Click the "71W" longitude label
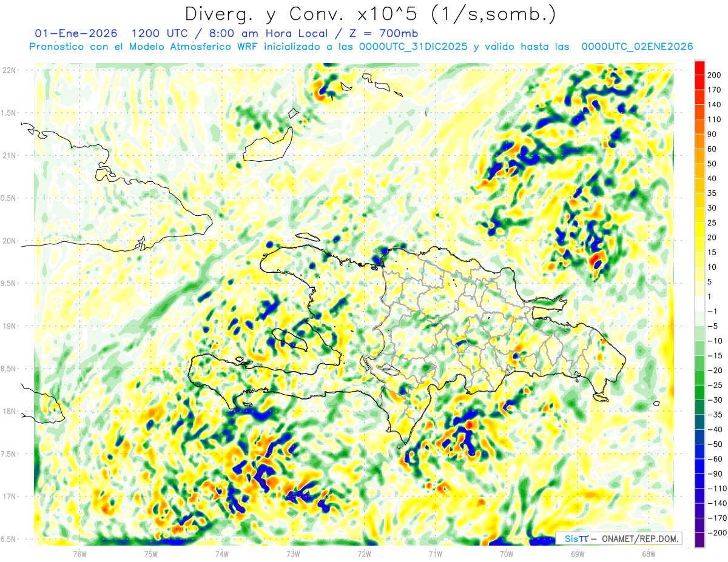 click(435, 554)
